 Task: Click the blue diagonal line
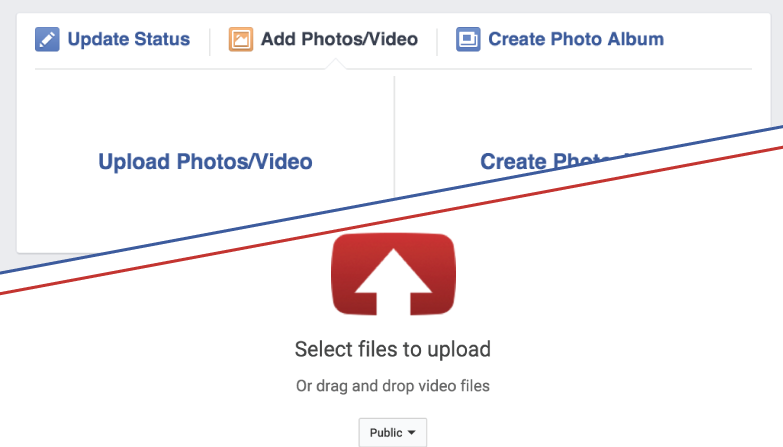click(x=392, y=200)
